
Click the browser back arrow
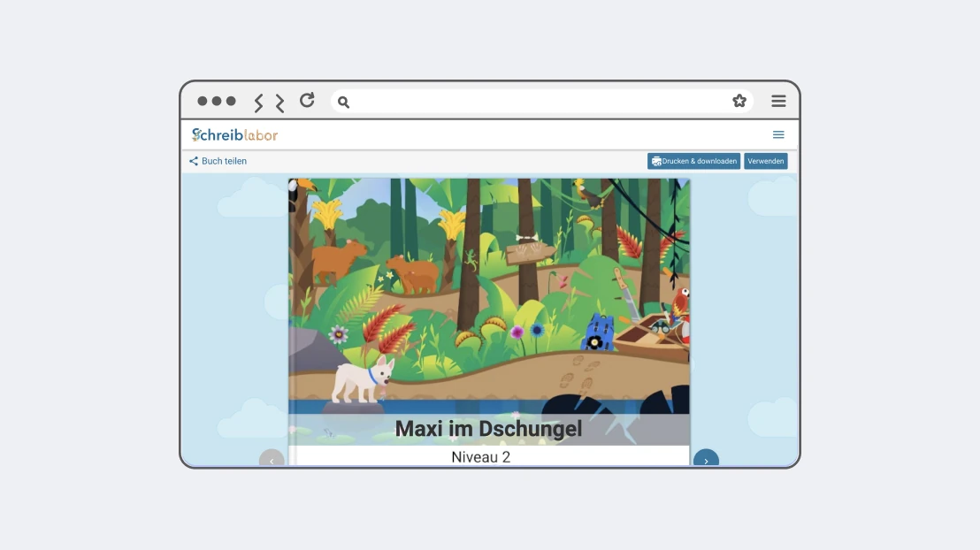click(258, 102)
